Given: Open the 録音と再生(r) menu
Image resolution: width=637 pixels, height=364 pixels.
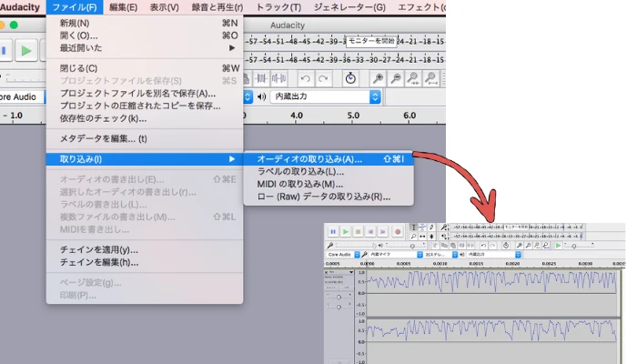Looking at the screenshot, I should pyautogui.click(x=217, y=7).
